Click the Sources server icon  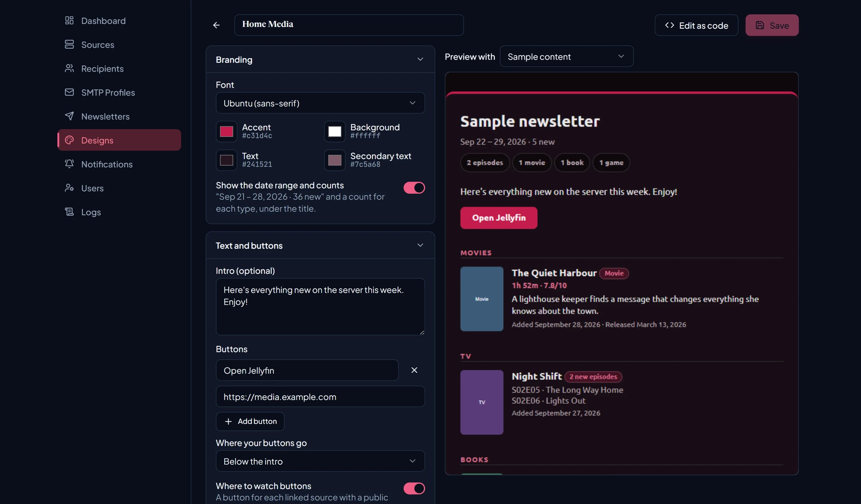tap(69, 45)
